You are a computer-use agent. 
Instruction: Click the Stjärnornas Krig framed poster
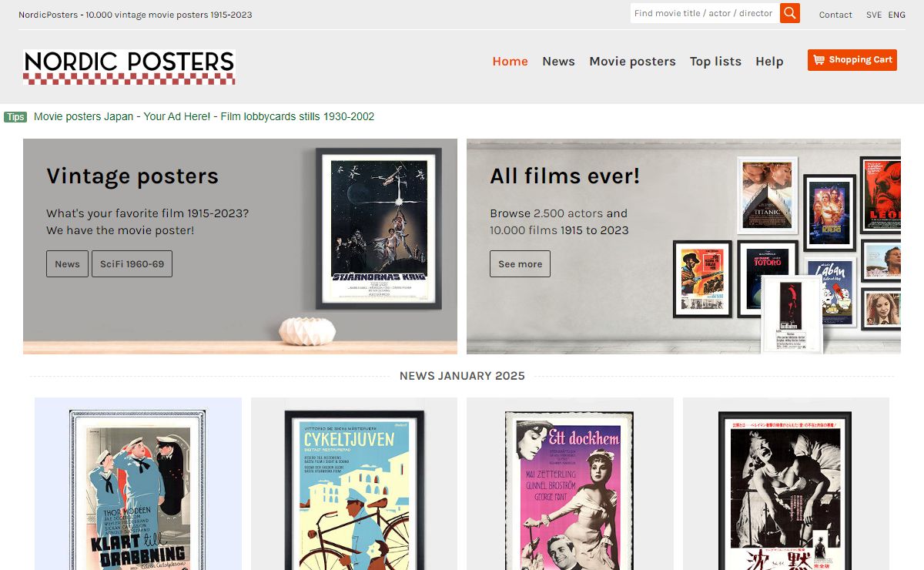click(x=379, y=229)
